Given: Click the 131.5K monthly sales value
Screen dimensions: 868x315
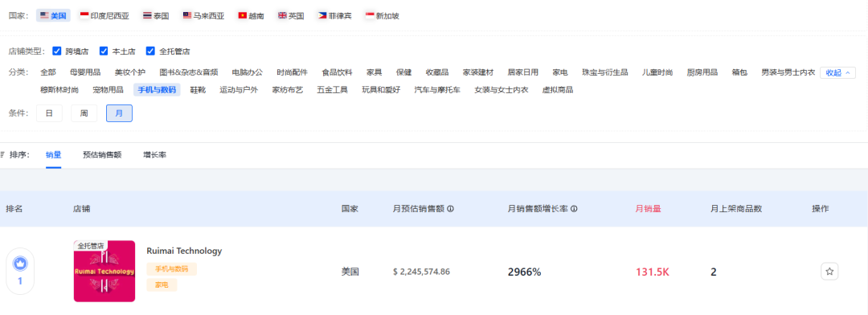Looking at the screenshot, I should pos(653,272).
